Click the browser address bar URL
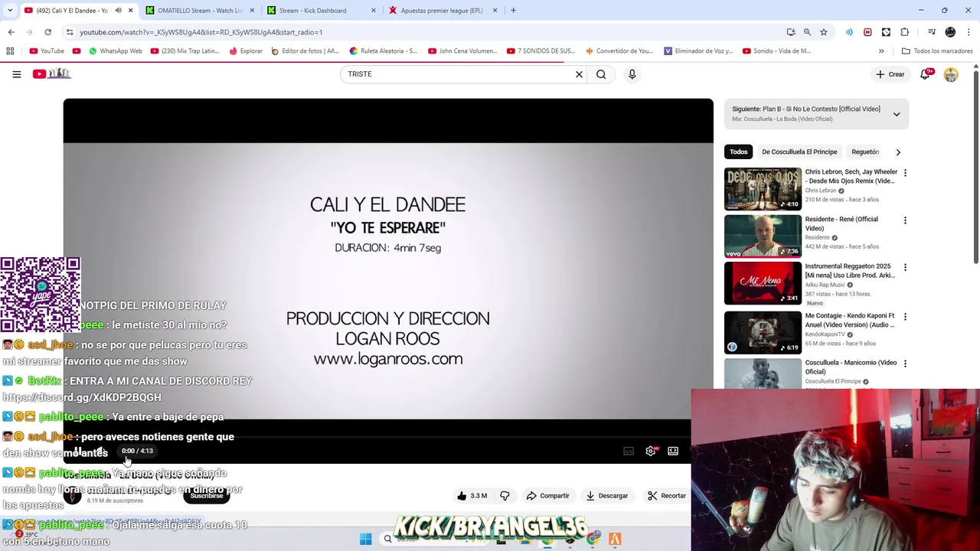 (201, 32)
